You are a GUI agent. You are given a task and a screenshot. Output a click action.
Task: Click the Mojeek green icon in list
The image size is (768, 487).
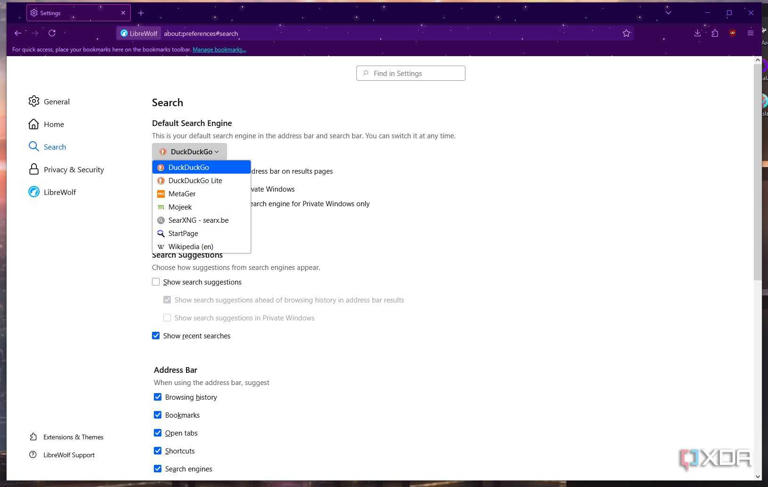point(161,207)
